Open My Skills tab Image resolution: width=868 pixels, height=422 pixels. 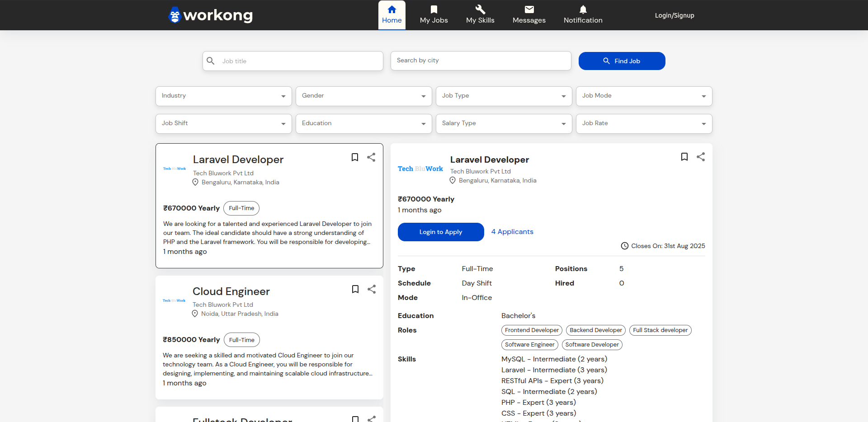pos(480,15)
